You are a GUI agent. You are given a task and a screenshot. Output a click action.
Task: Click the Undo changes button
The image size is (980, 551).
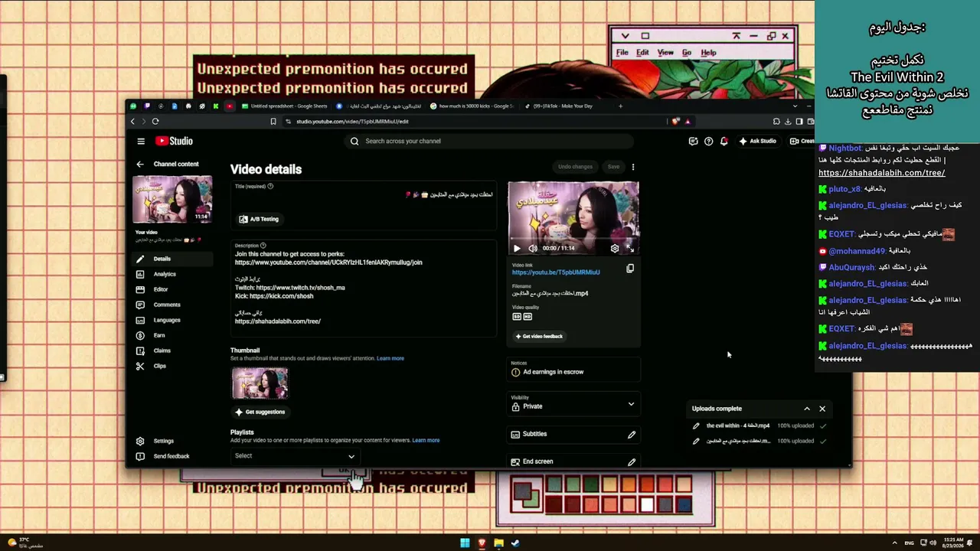click(575, 167)
